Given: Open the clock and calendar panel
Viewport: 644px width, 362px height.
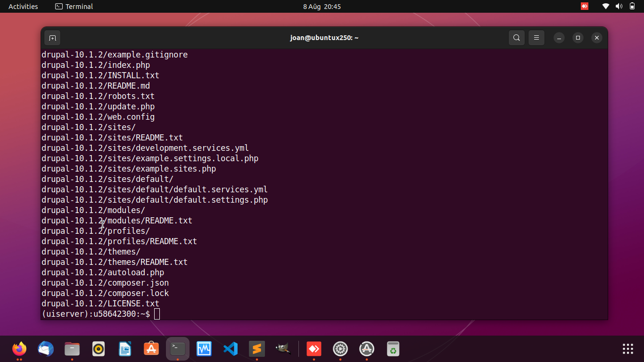Looking at the screenshot, I should pos(322,7).
